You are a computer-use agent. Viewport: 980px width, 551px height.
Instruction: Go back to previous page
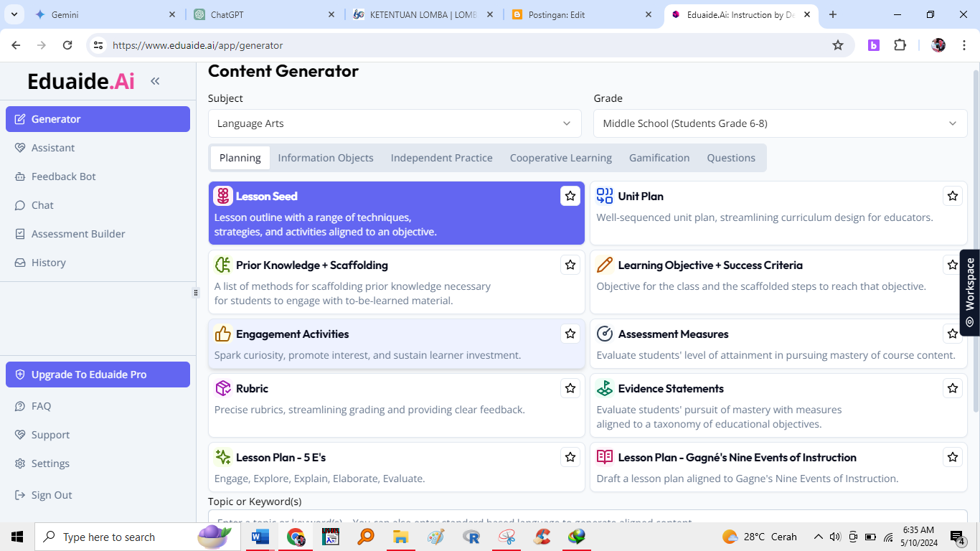pyautogui.click(x=16, y=45)
